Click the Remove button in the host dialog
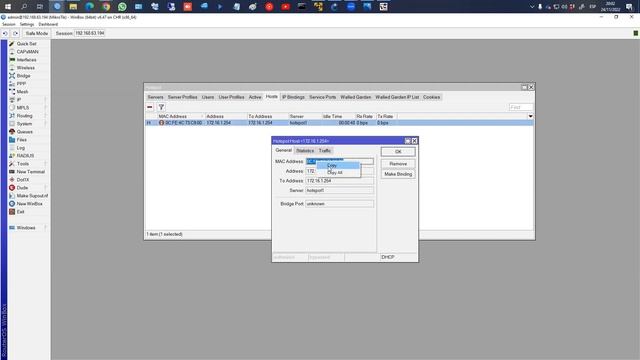 [x=398, y=164]
